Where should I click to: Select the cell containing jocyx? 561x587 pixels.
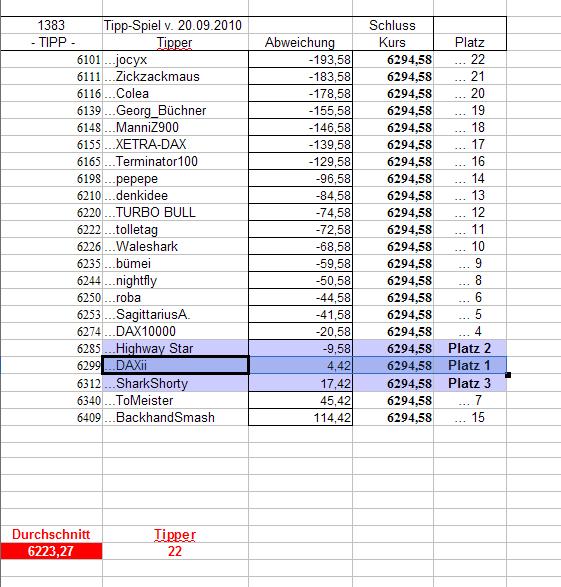pos(175,59)
